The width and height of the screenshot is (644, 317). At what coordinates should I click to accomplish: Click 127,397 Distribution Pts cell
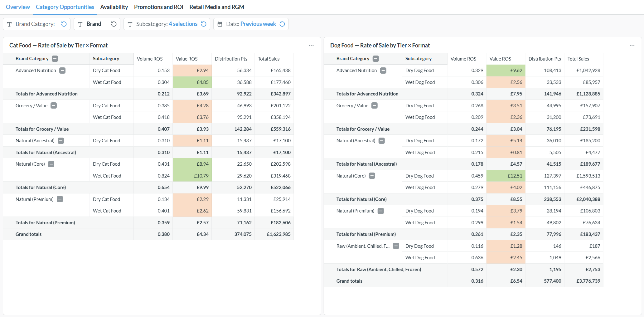[545, 176]
